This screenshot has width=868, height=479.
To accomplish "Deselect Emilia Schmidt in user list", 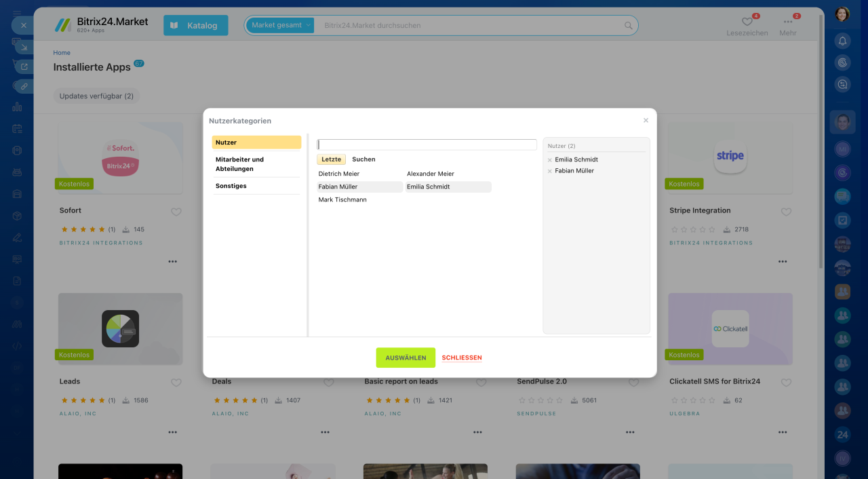I will coord(448,187).
